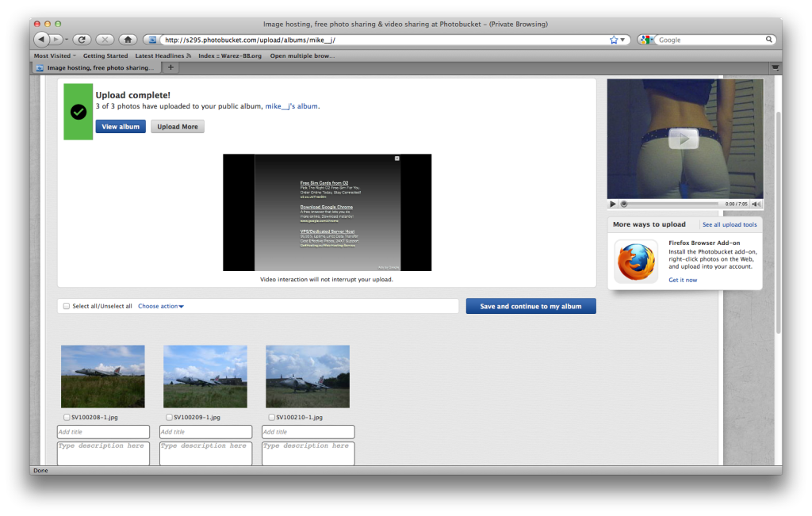Image resolution: width=812 pixels, height=516 pixels.
Task: Open the Google search engine icon
Action: 645,40
